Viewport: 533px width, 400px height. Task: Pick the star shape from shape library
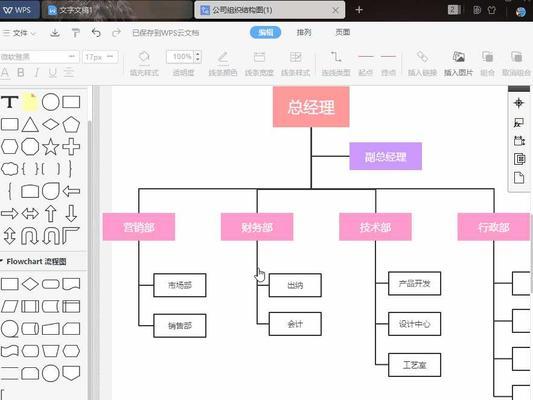pos(51,146)
